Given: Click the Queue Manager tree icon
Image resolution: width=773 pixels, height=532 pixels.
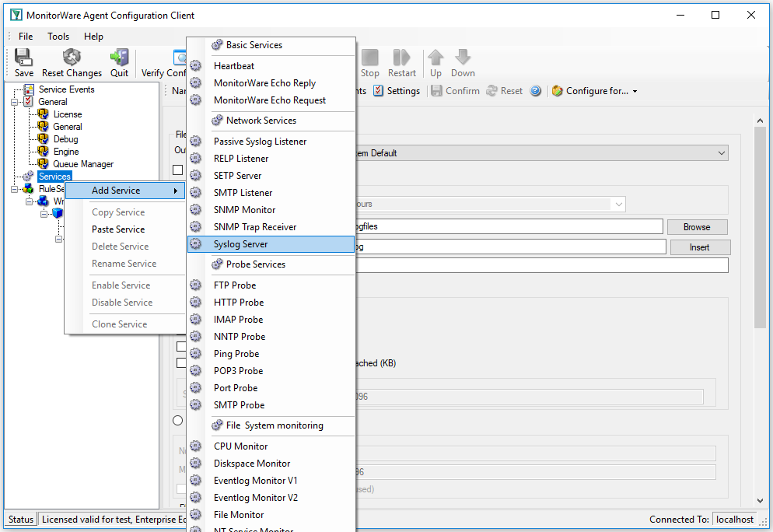Looking at the screenshot, I should [44, 163].
